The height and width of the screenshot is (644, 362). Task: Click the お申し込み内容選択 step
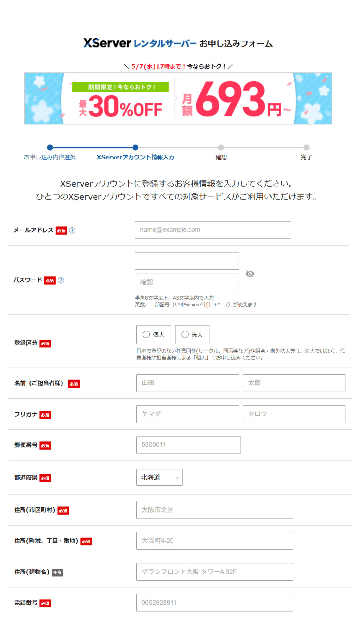[50, 157]
